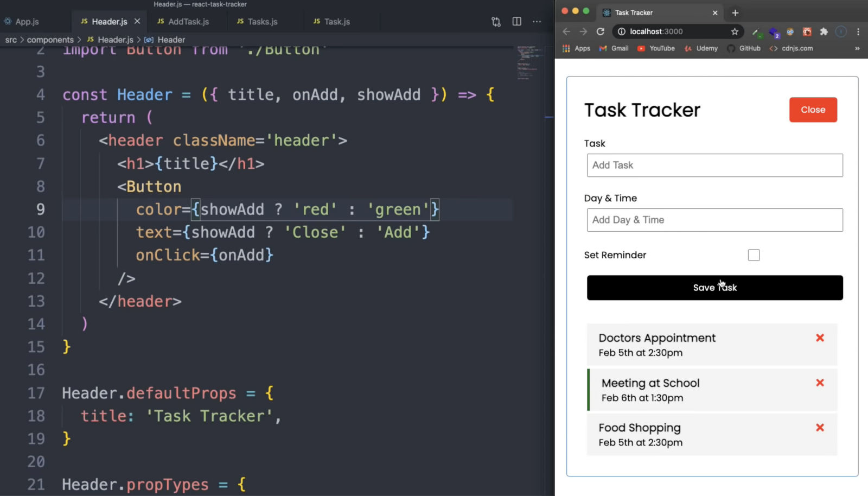Open the Udemy bookmark
Viewport: 868px width, 496px height.
pos(701,48)
